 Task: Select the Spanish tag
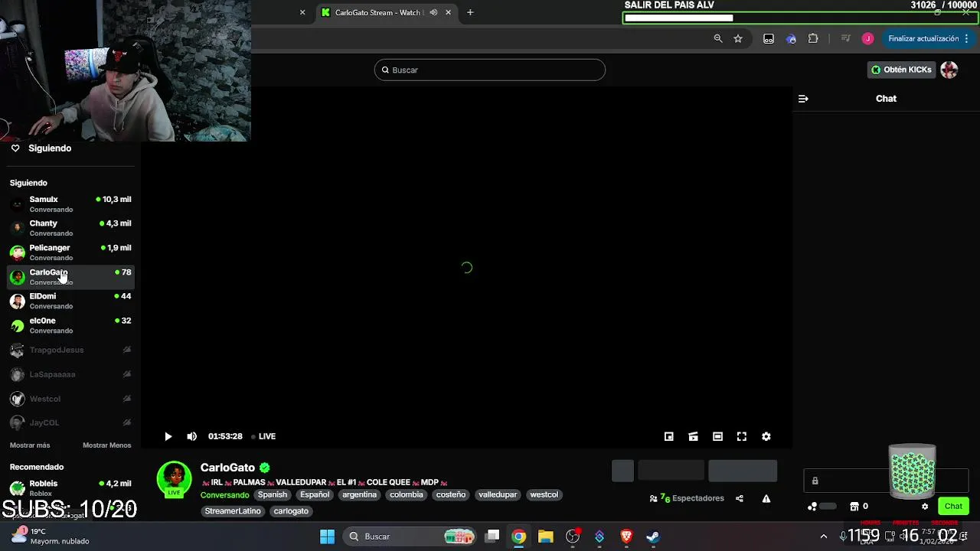tap(273, 495)
